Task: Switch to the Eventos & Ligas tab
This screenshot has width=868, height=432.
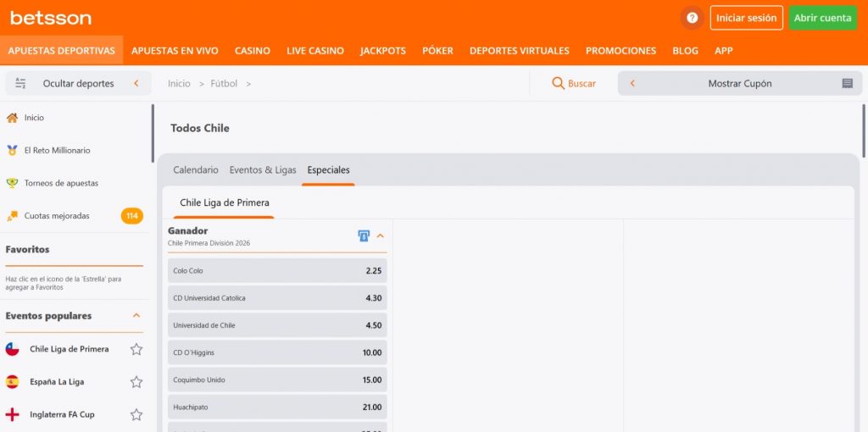Action: [x=263, y=169]
